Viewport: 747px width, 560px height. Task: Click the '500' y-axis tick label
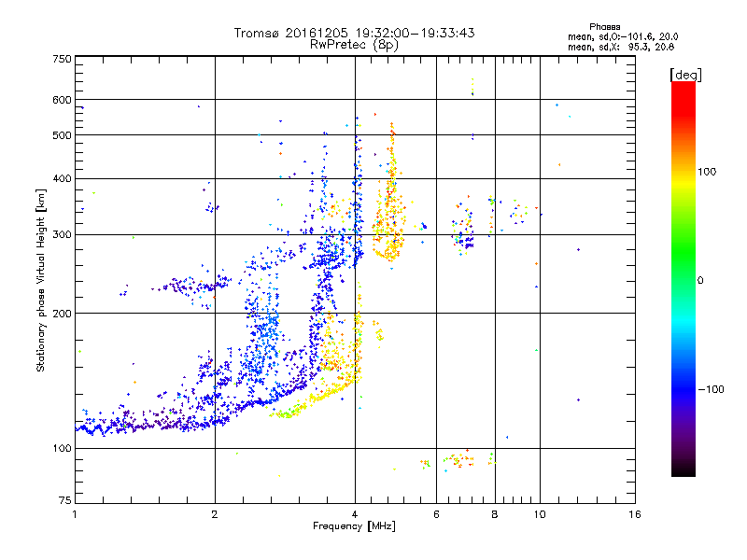[62, 135]
